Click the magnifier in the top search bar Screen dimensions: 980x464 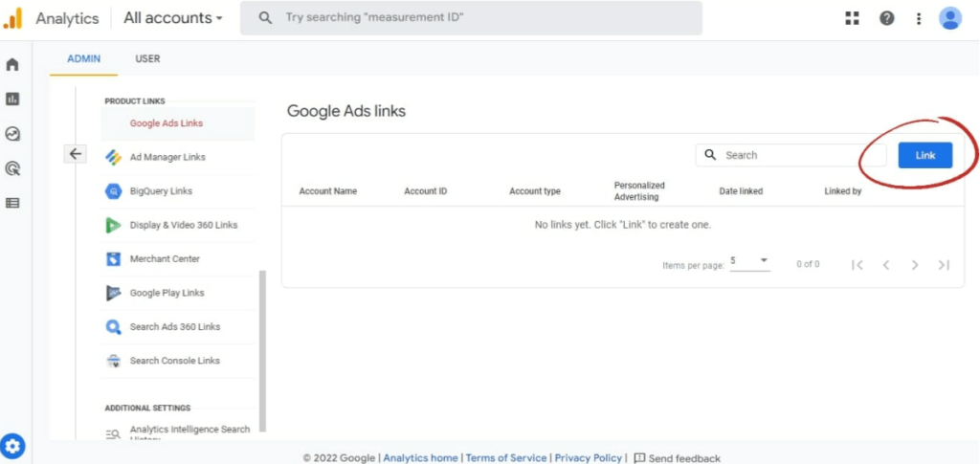(265, 18)
